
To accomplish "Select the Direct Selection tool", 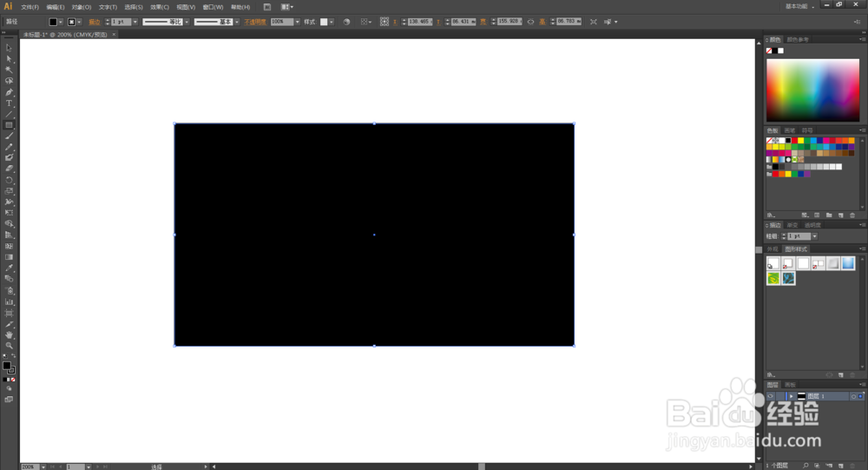I will 9,59.
